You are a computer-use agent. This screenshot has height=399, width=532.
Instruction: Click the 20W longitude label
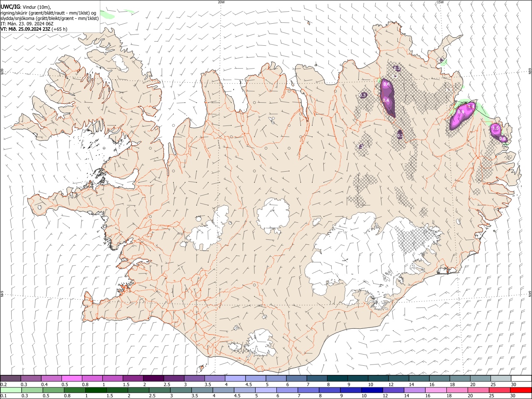click(221, 2)
